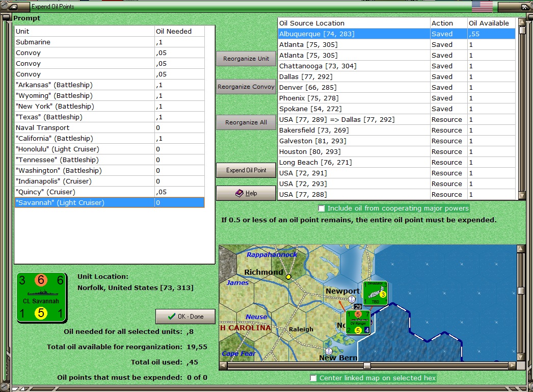Confirm with the OK - Done button
The width and height of the screenshot is (533, 392).
185,317
